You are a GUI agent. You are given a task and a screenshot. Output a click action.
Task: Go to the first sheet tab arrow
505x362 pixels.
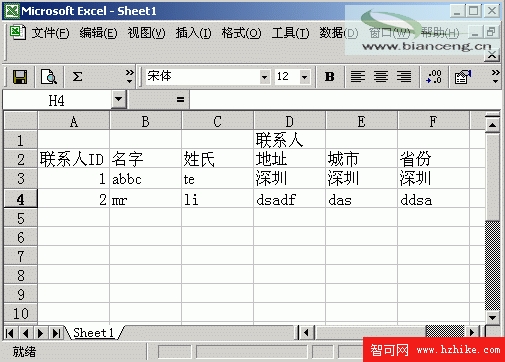(10, 333)
